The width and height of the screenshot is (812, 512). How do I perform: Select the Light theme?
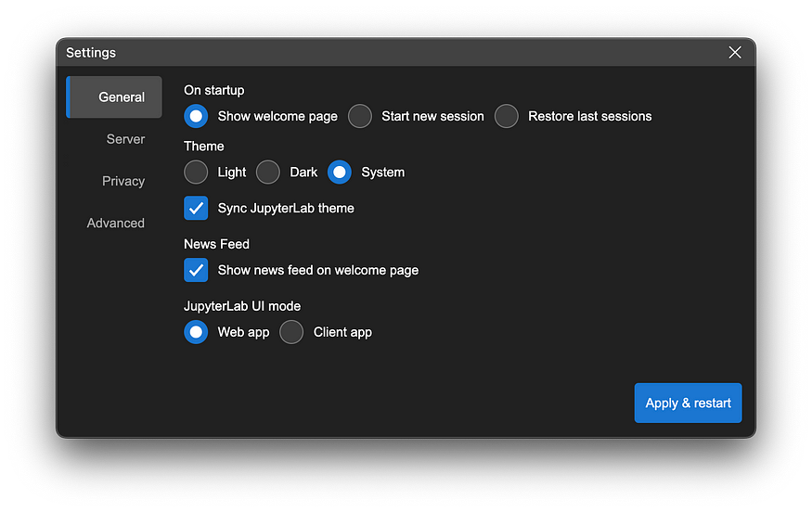pos(196,172)
